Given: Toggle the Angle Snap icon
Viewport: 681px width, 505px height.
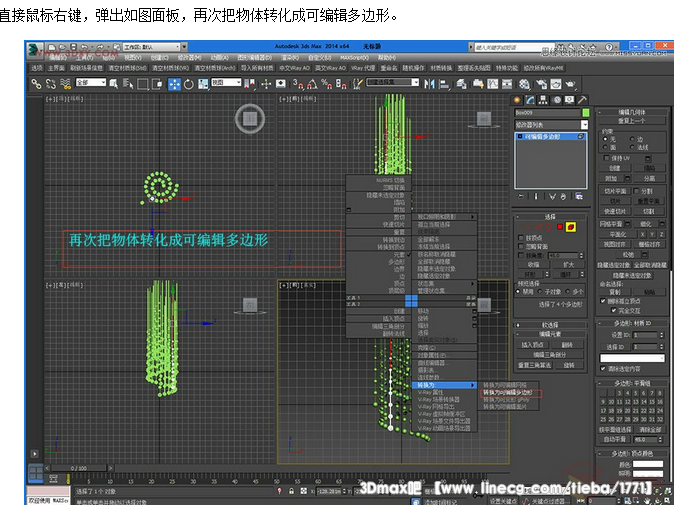Looking at the screenshot, I should click(x=312, y=84).
